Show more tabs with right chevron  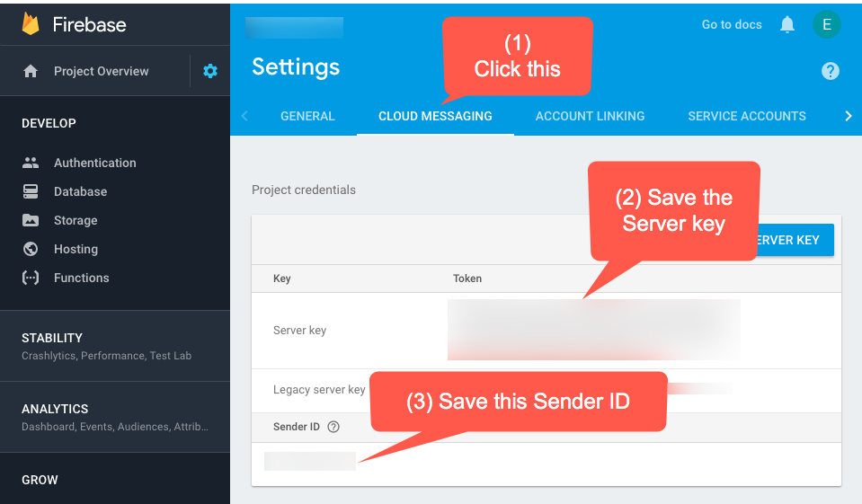(x=848, y=116)
